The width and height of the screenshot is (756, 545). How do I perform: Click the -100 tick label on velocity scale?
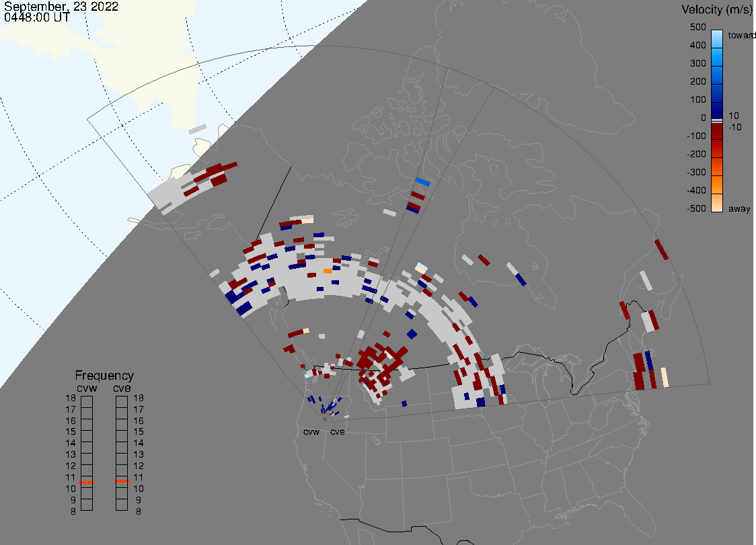[696, 136]
